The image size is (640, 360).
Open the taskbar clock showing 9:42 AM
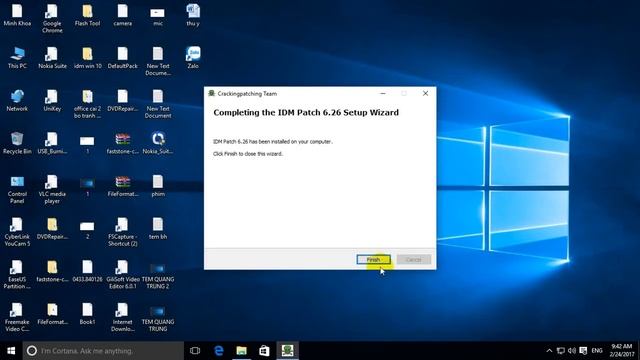(x=621, y=351)
